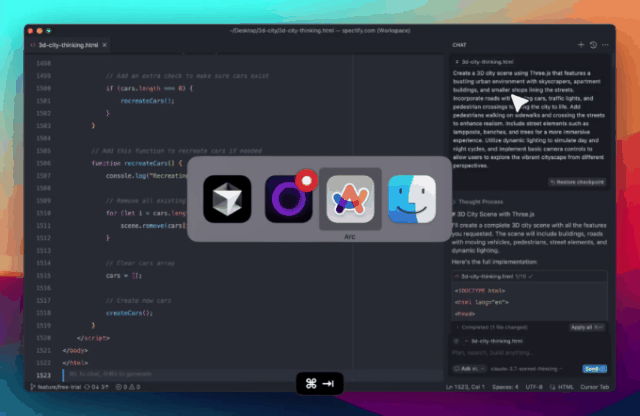Viewport: 640px width, 416px height.
Task: Focus the 'Plan, search, build anything' input
Action: 529,353
